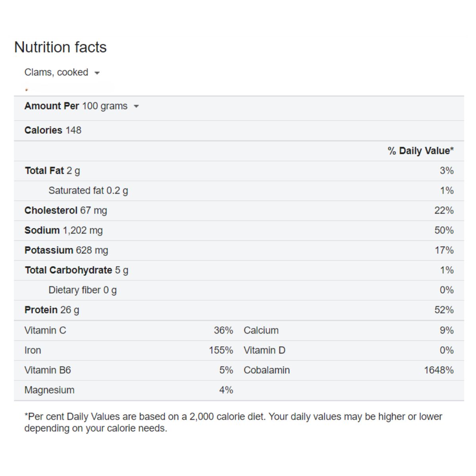The height and width of the screenshot is (476, 476).
Task: Click the Cobalamin label
Action: coord(267,370)
